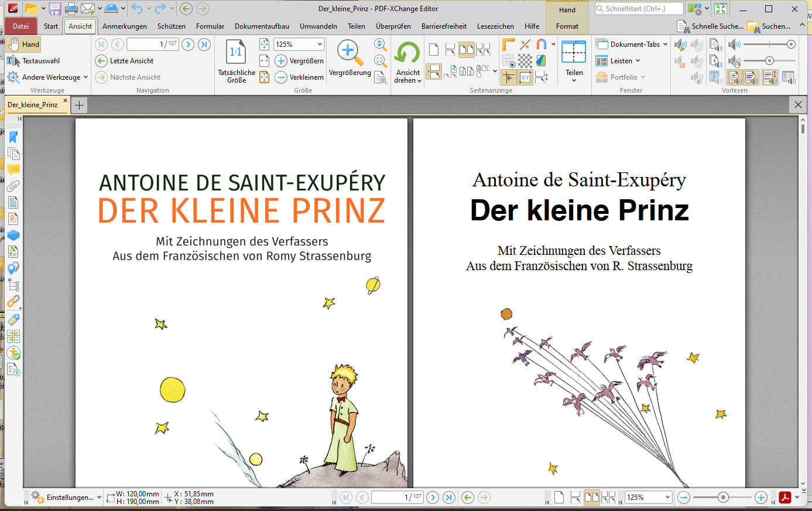Select the Textauswahl tool
This screenshot has height=511, width=812.
[33, 61]
